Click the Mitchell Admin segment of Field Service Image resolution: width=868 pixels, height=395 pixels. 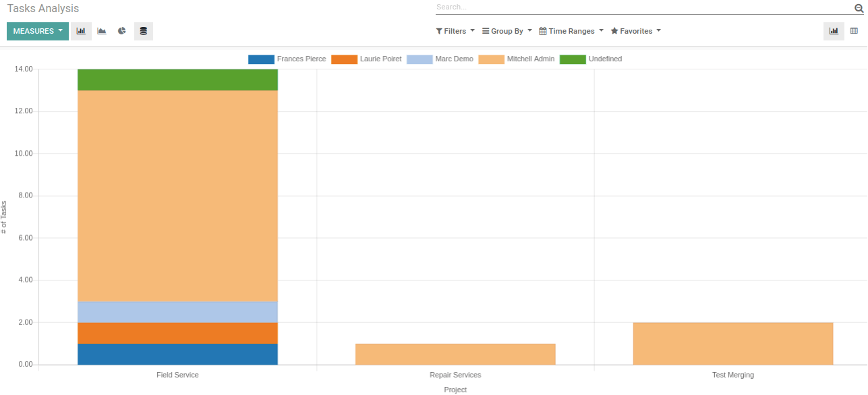click(x=177, y=196)
